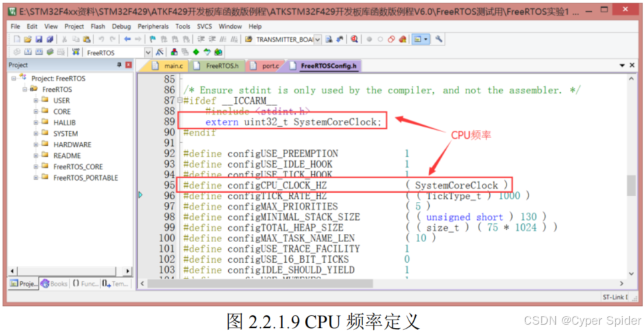Click the Manage Project Items icon
The image size is (644, 332).
click(174, 52)
